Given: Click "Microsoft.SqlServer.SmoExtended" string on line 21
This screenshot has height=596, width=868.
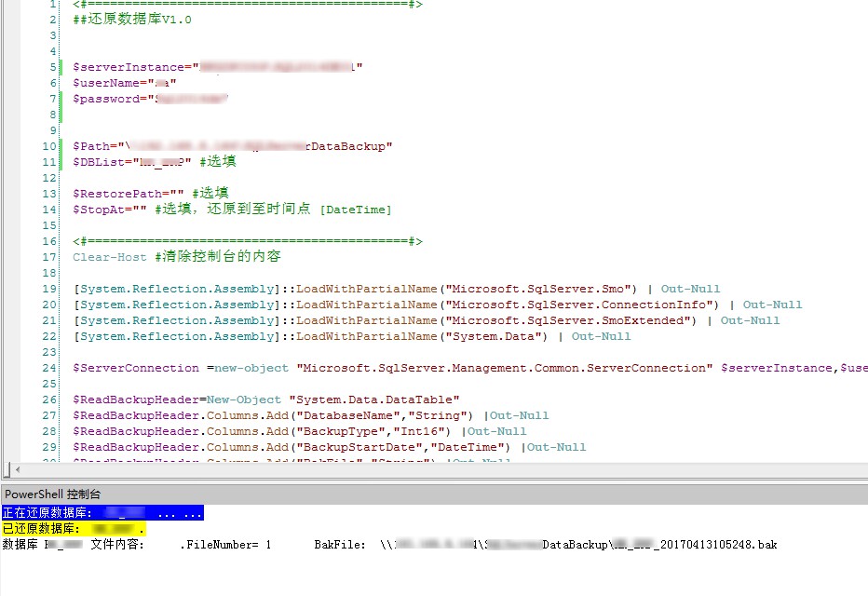Looking at the screenshot, I should coord(568,320).
